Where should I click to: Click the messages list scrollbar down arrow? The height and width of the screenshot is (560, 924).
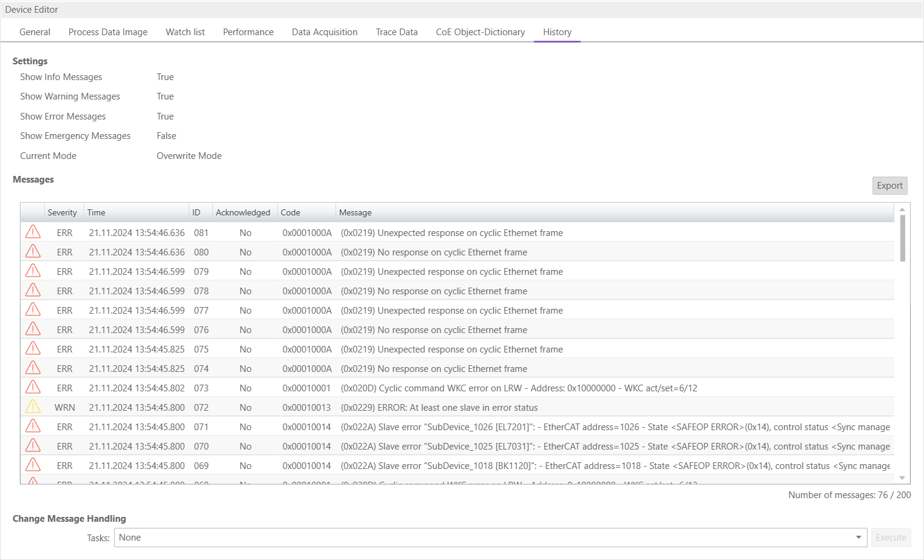click(902, 478)
